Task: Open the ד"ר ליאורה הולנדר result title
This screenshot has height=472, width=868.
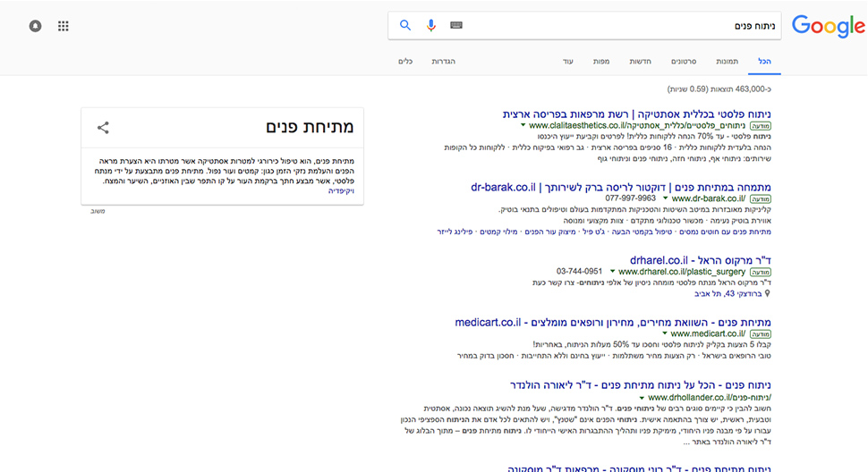Action: click(x=641, y=384)
